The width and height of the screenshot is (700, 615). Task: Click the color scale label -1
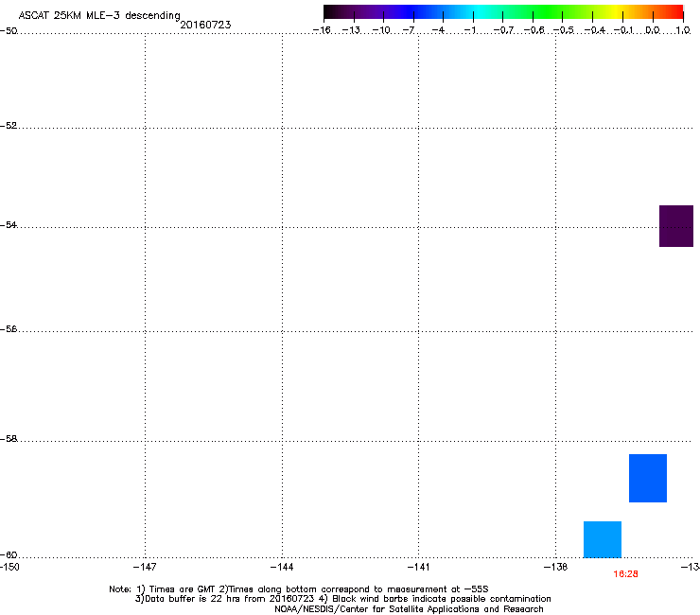click(469, 30)
